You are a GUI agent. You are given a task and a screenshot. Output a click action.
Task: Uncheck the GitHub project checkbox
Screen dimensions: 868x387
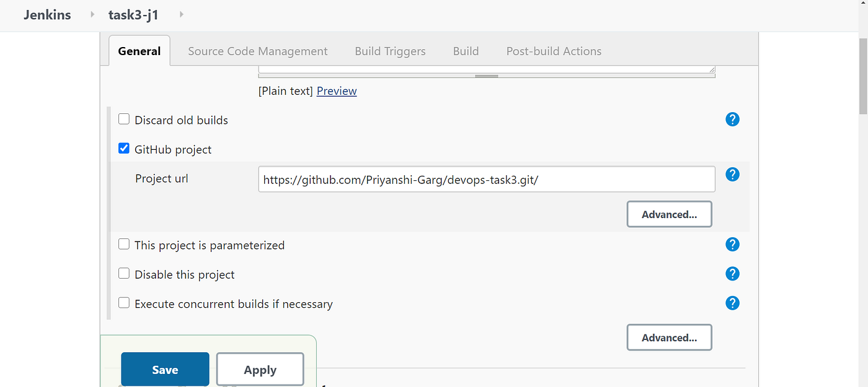(123, 148)
